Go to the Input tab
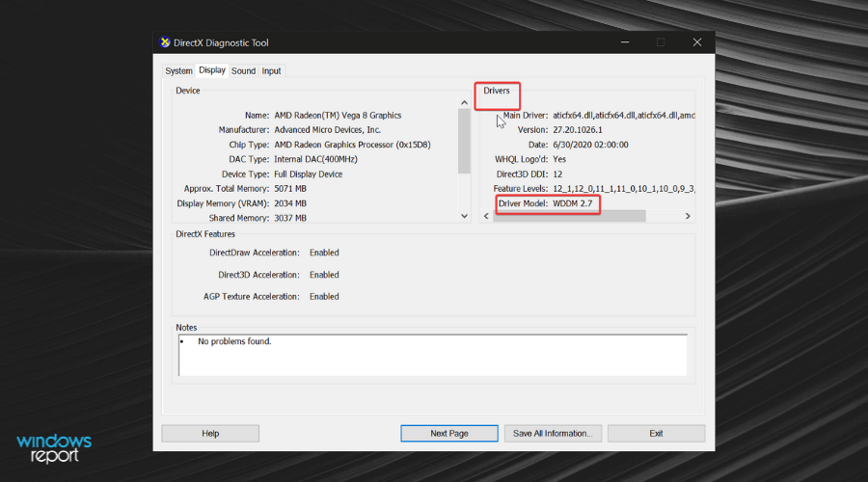Screen dimensions: 868x482 (271, 70)
